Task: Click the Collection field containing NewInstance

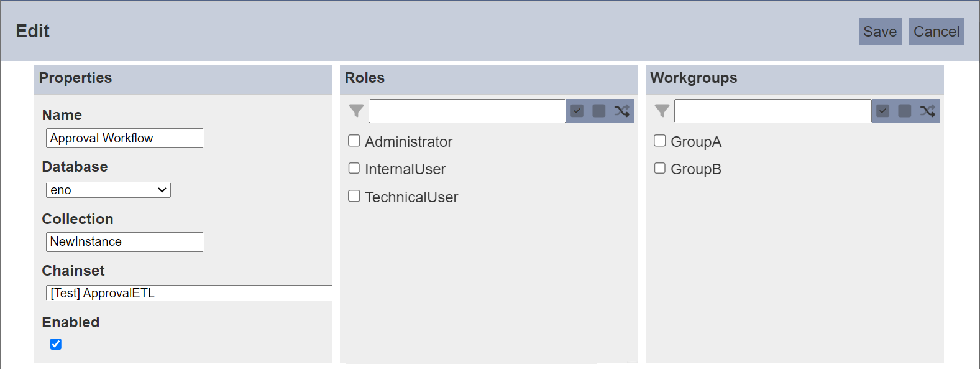Action: pos(125,242)
